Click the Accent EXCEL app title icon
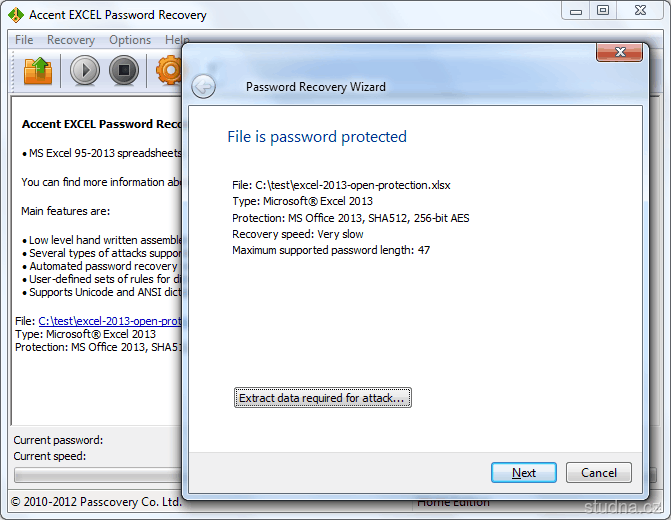The height and width of the screenshot is (520, 671). click(x=16, y=15)
